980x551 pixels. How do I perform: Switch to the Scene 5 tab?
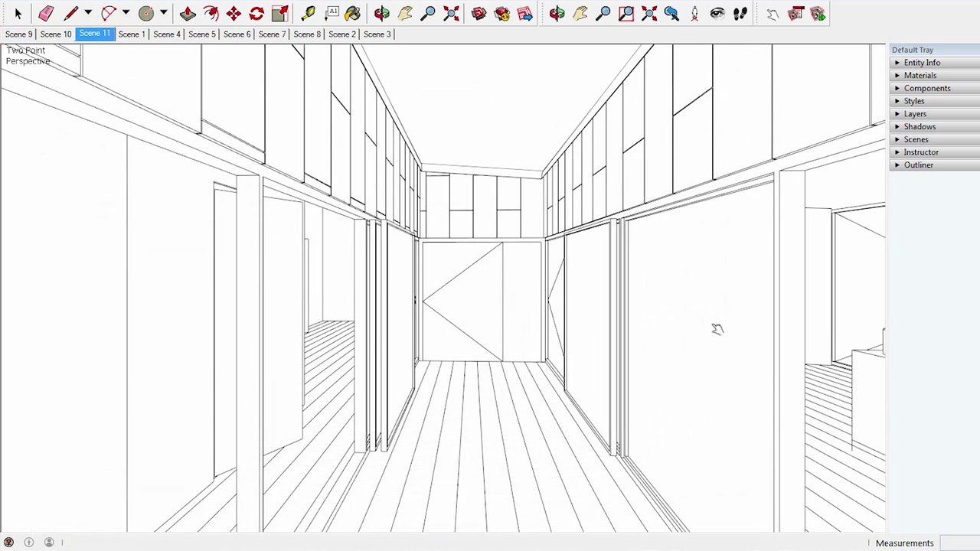point(202,34)
